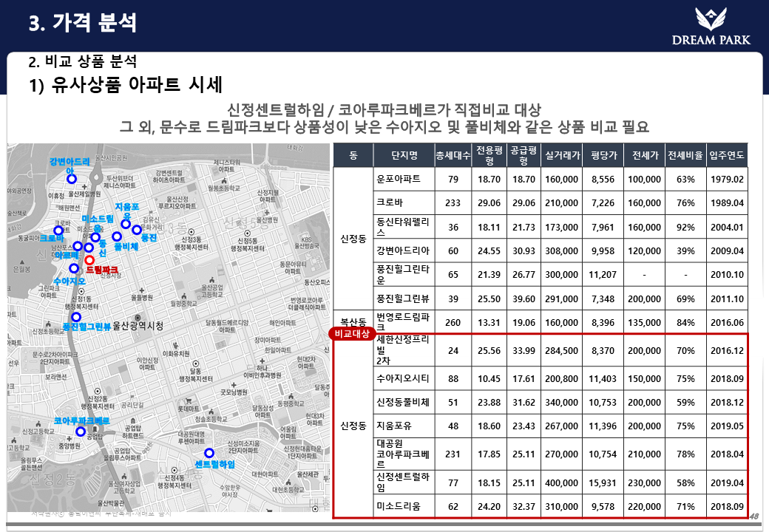Click the 260 household count cell
The width and height of the screenshot is (769, 532).
pyautogui.click(x=453, y=323)
